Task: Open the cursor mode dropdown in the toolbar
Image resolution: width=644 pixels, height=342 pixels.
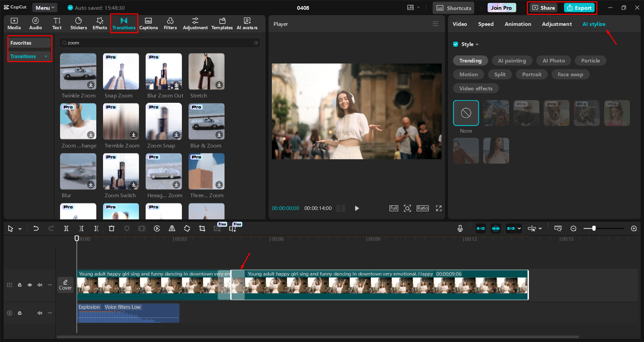Action: pyautogui.click(x=19, y=228)
